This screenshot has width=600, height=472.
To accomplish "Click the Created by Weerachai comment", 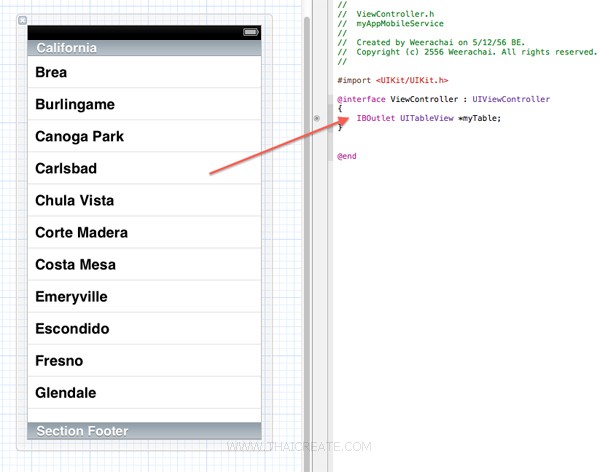I will (x=431, y=42).
